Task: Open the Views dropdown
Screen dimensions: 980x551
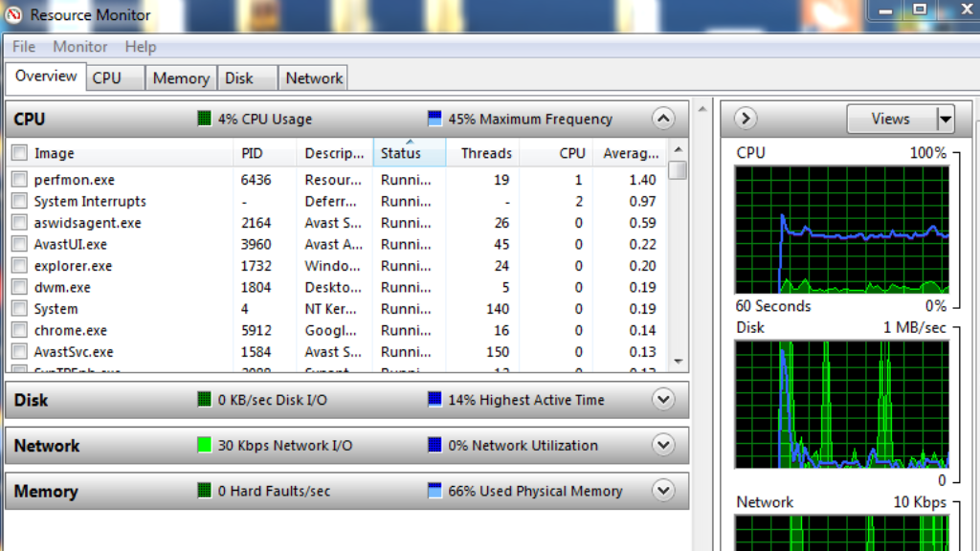Action: (x=945, y=119)
